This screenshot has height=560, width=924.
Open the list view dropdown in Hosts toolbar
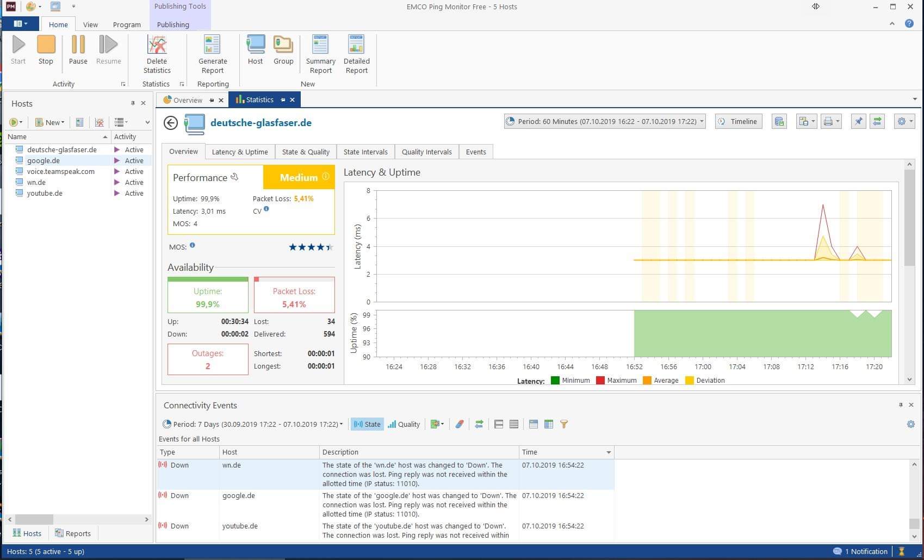(121, 122)
